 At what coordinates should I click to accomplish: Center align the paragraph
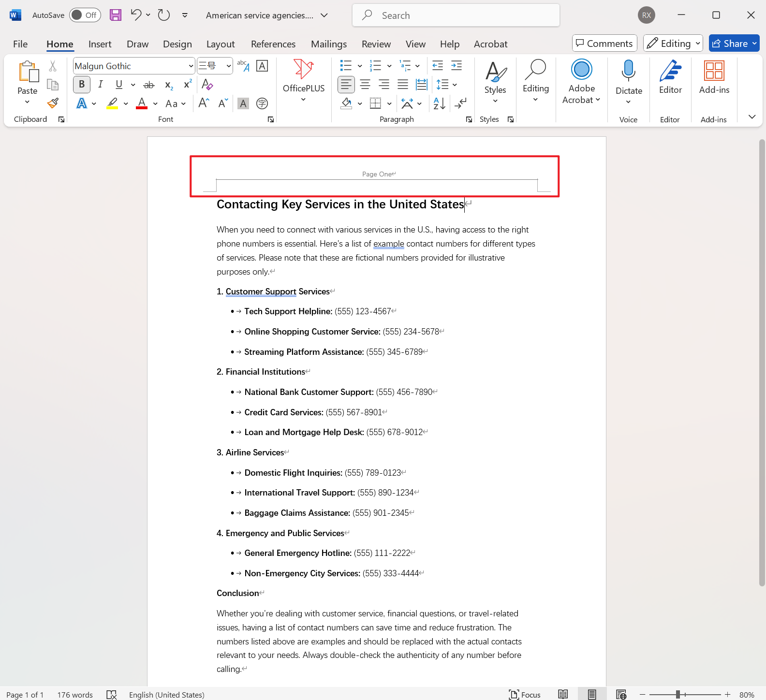(x=365, y=85)
